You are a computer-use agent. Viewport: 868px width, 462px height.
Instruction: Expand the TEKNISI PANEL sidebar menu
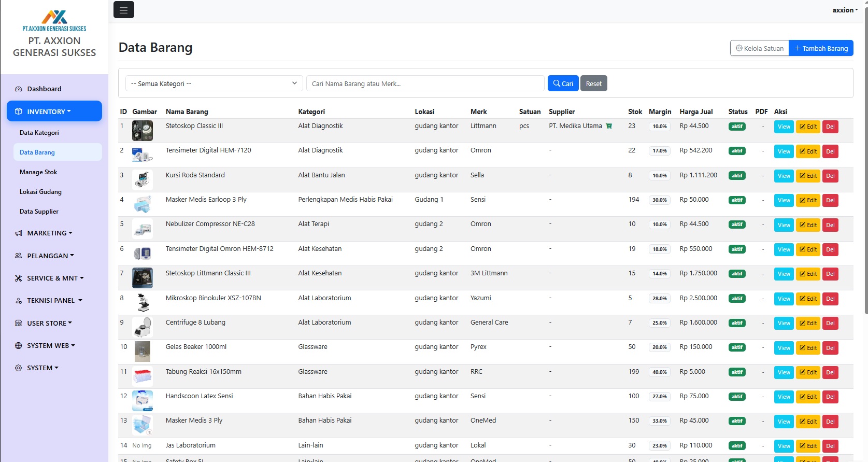point(54,301)
